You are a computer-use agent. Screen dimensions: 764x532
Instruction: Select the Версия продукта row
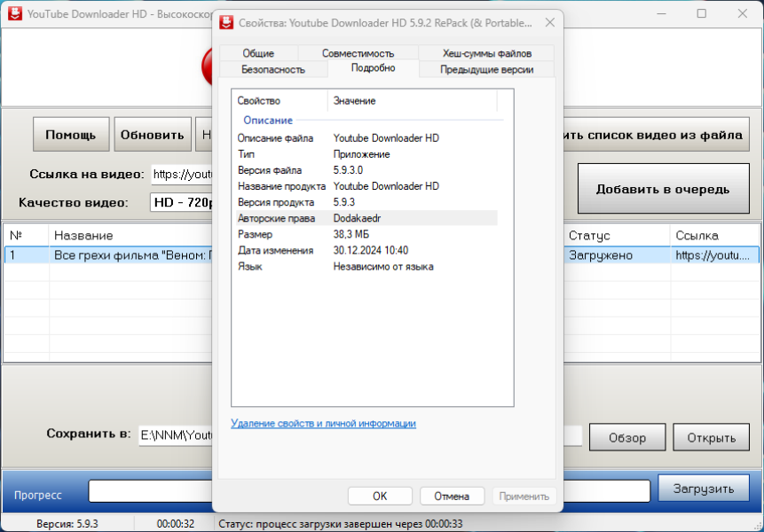(366, 202)
